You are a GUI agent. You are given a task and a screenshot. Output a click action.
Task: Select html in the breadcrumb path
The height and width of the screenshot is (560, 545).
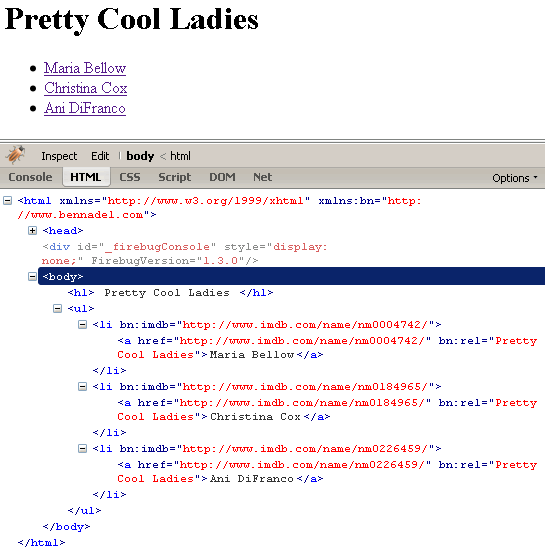point(180,156)
